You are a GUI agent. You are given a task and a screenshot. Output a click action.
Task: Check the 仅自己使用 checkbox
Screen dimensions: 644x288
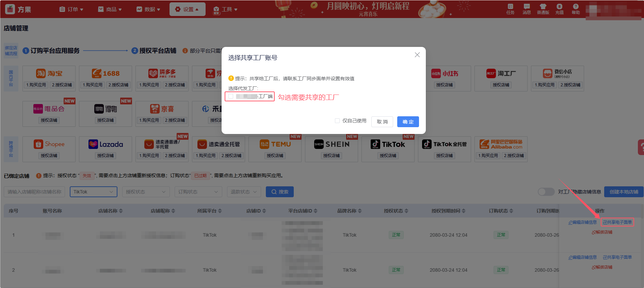tap(337, 121)
